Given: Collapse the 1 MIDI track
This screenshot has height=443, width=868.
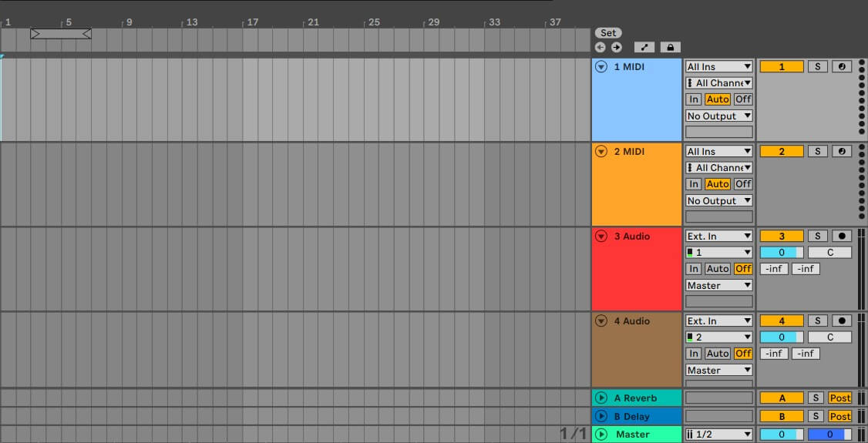Looking at the screenshot, I should [x=601, y=67].
